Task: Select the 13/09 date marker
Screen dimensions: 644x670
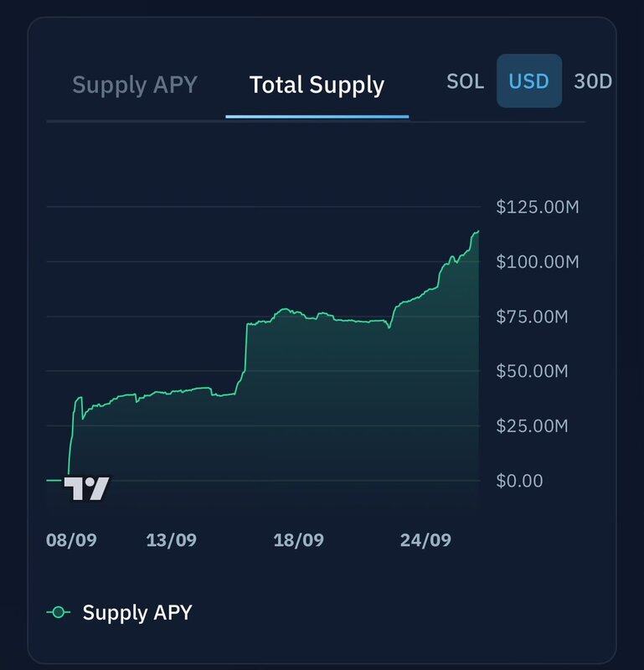Action: [172, 540]
